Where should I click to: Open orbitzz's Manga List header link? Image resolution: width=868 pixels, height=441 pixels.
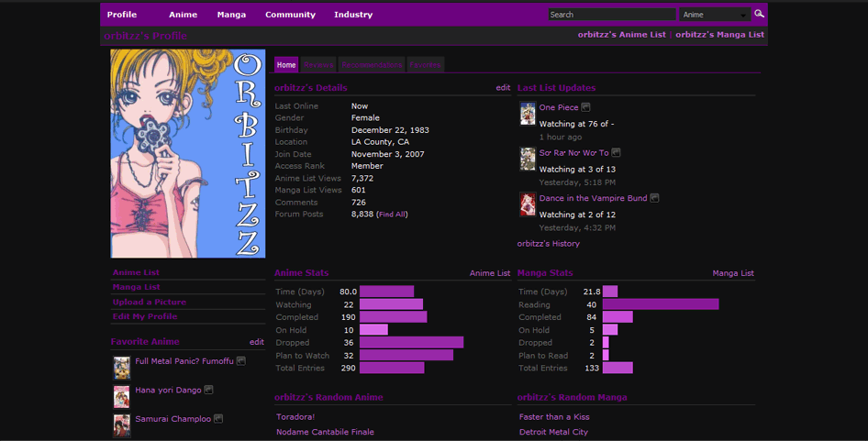[719, 34]
